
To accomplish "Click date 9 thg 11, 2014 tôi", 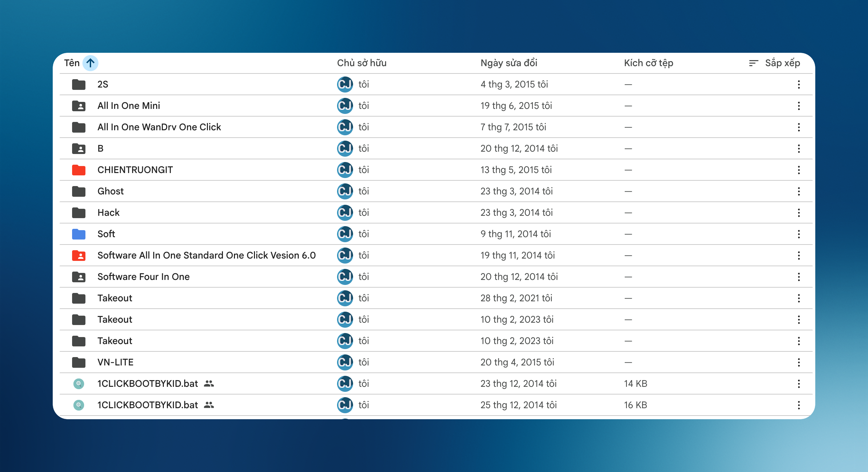I will pyautogui.click(x=516, y=234).
